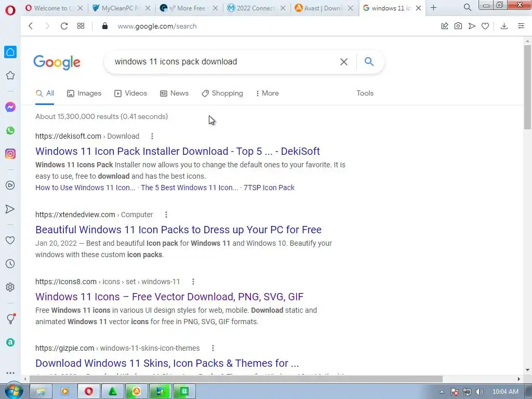Close the MyCleanPC tab
Screen dimensions: 532x399
(148, 8)
